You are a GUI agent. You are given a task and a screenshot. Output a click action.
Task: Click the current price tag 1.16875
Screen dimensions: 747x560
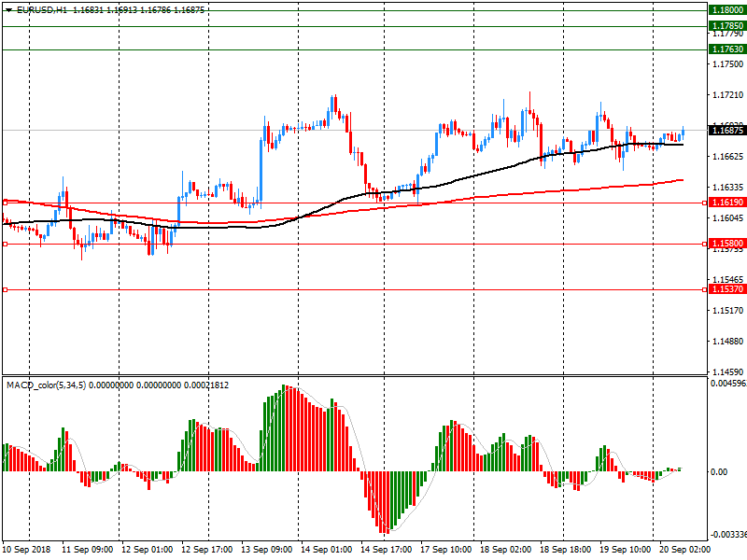click(x=726, y=131)
